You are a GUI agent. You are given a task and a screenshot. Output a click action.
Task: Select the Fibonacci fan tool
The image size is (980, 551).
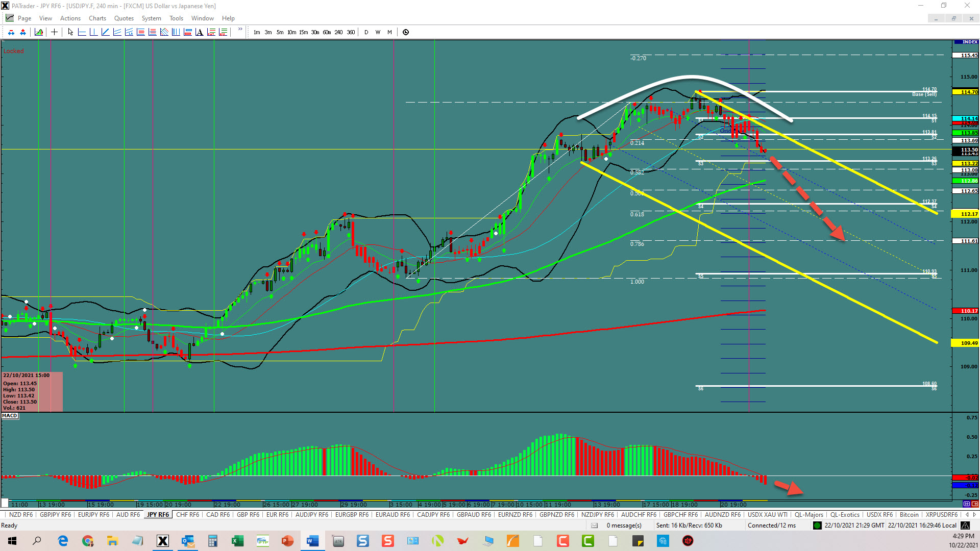[164, 32]
